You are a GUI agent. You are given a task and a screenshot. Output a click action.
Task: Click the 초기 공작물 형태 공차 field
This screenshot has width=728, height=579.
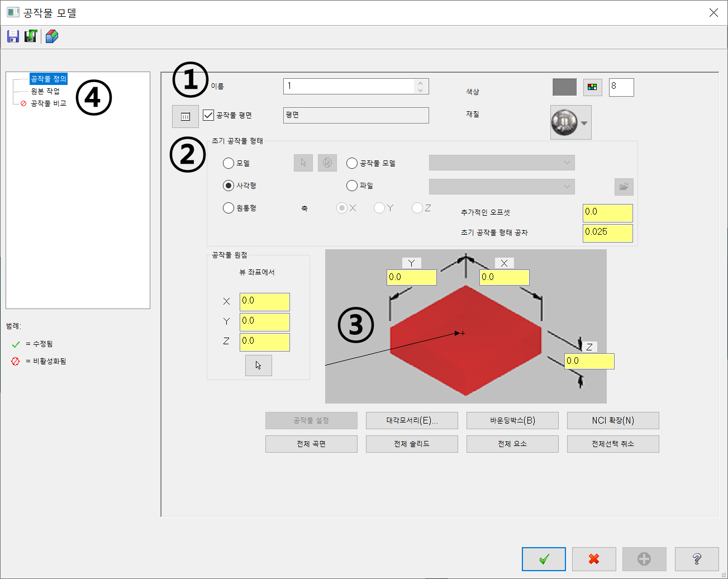coord(608,233)
